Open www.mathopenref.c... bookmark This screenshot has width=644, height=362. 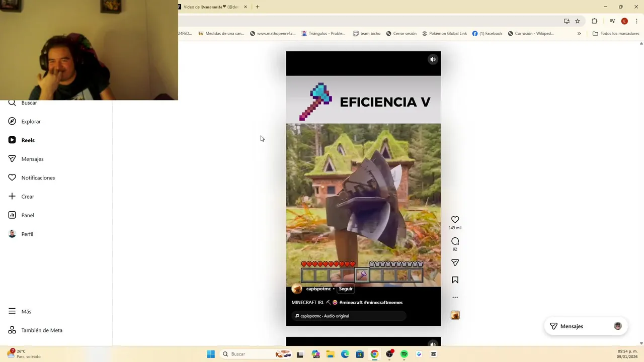click(x=273, y=34)
